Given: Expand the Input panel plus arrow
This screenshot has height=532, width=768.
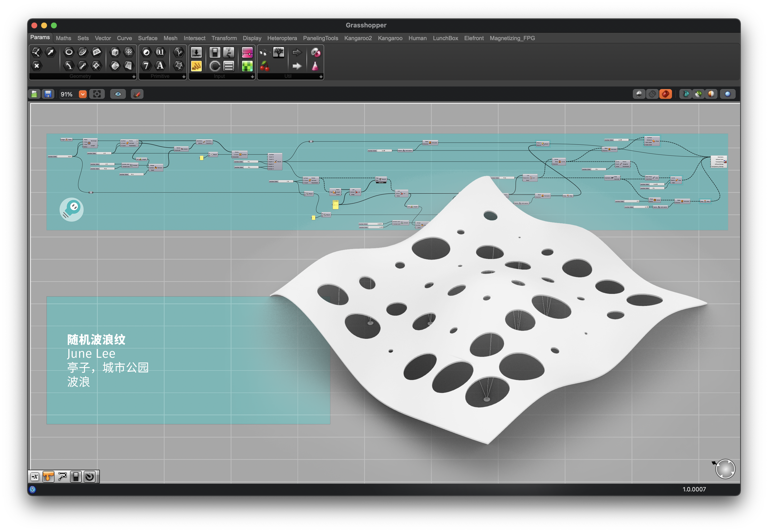Looking at the screenshot, I should (252, 77).
